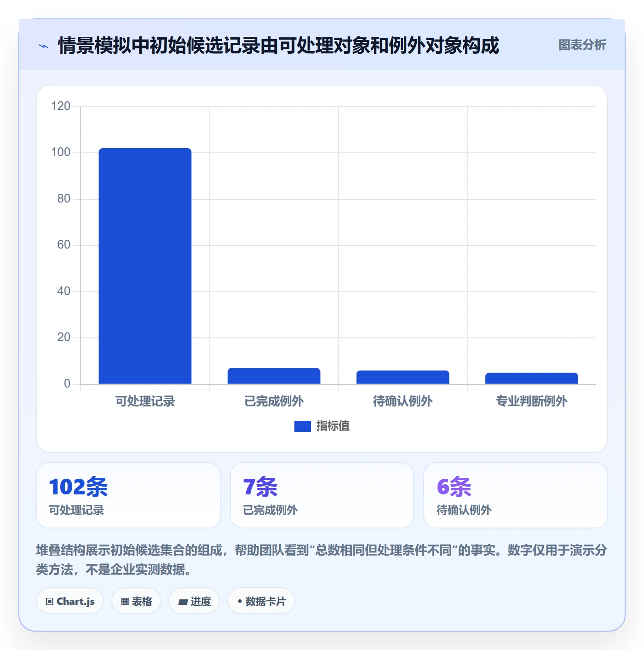The image size is (644, 650).
Task: Click the 已完成例外 axis label
Action: [x=274, y=401]
